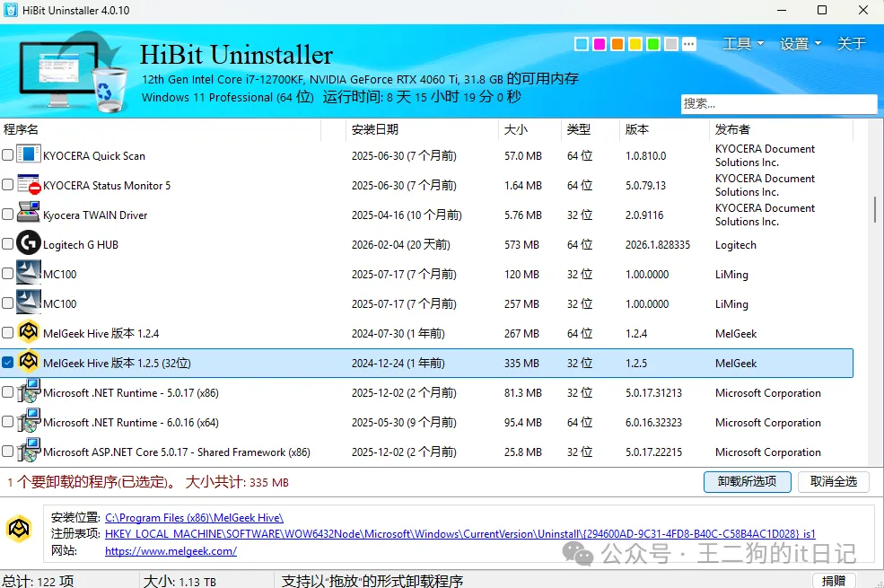
Task: Click the 卸载所选项 button
Action: pos(747,481)
